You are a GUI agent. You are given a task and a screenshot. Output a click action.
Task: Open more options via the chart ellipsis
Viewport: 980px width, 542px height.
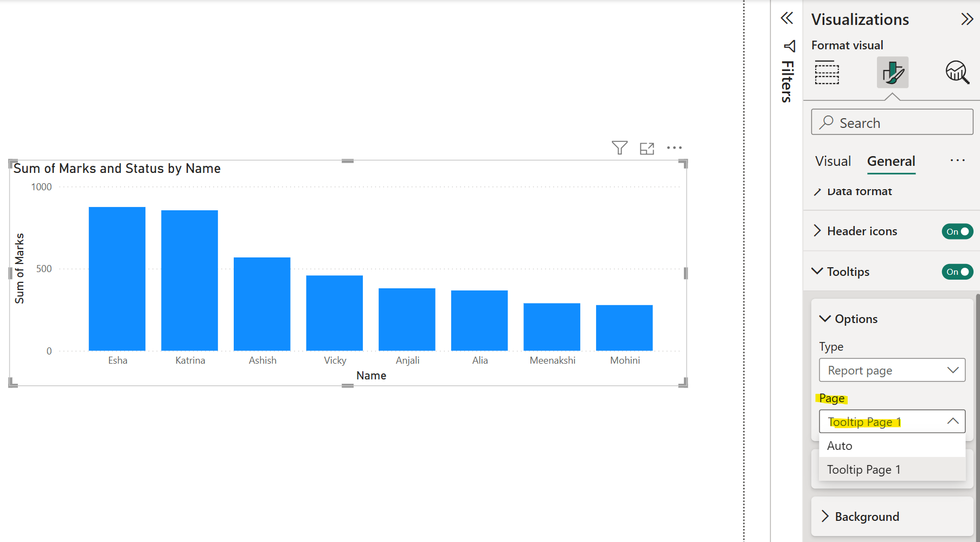tap(674, 147)
